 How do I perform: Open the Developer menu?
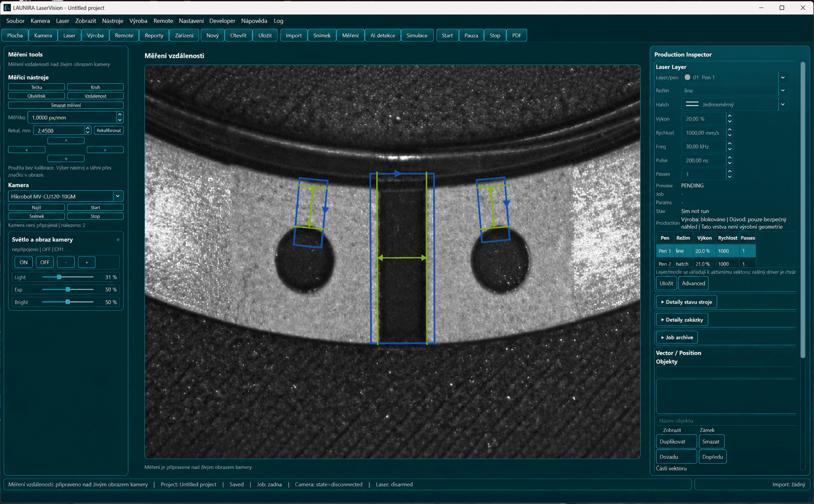[x=222, y=21]
